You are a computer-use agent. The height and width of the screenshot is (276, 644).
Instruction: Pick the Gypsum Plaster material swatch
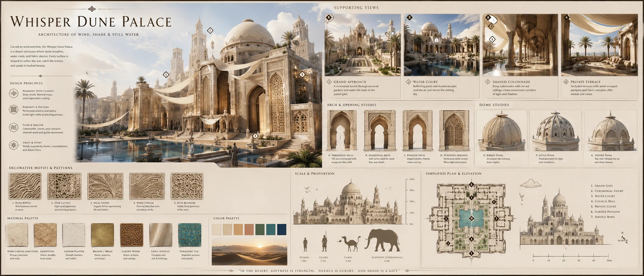pyautogui.click(x=74, y=235)
